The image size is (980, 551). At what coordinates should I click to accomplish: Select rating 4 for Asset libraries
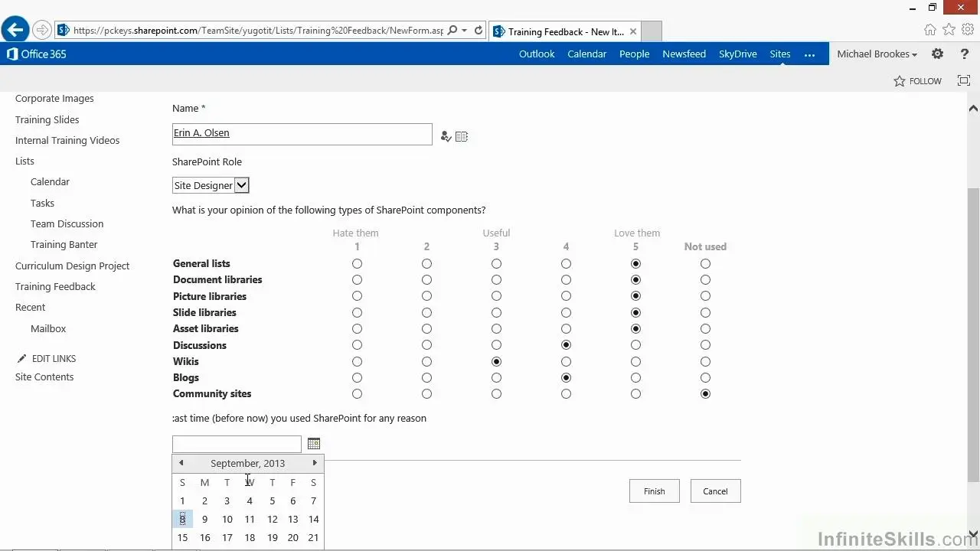tap(566, 328)
